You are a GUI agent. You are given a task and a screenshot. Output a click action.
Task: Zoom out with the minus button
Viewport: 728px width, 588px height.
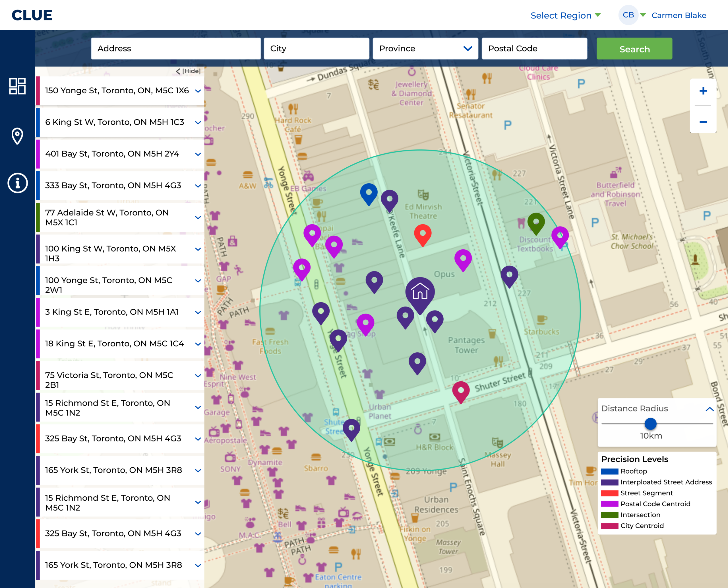(703, 122)
